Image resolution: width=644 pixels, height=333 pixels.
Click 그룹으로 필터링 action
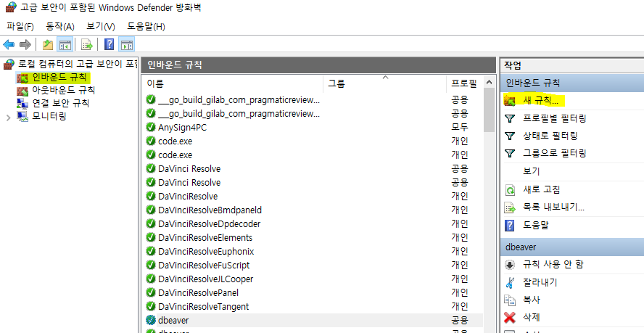[554, 153]
